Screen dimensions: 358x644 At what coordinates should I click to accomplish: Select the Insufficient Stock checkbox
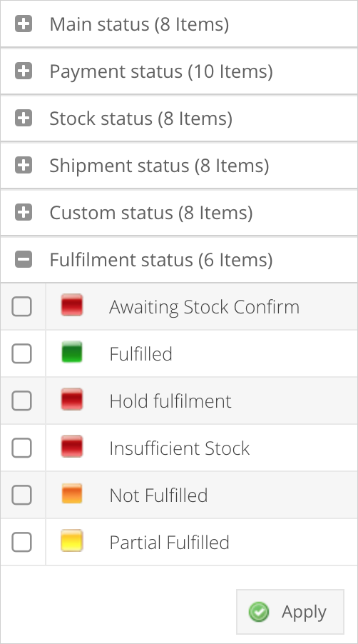point(21,448)
